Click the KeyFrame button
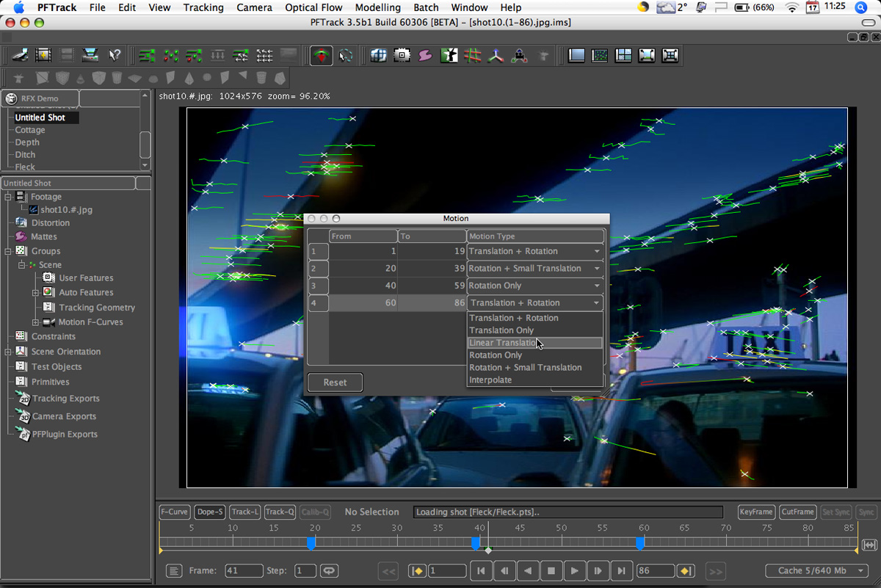 click(x=756, y=512)
